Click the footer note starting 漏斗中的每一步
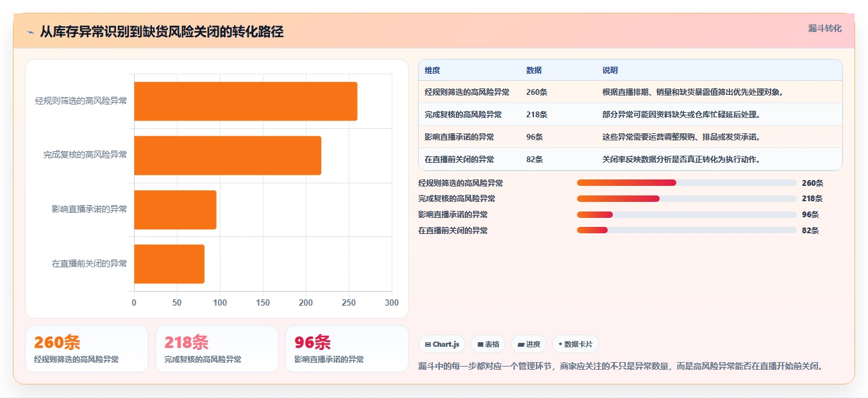The height and width of the screenshot is (398, 868). pyautogui.click(x=620, y=366)
